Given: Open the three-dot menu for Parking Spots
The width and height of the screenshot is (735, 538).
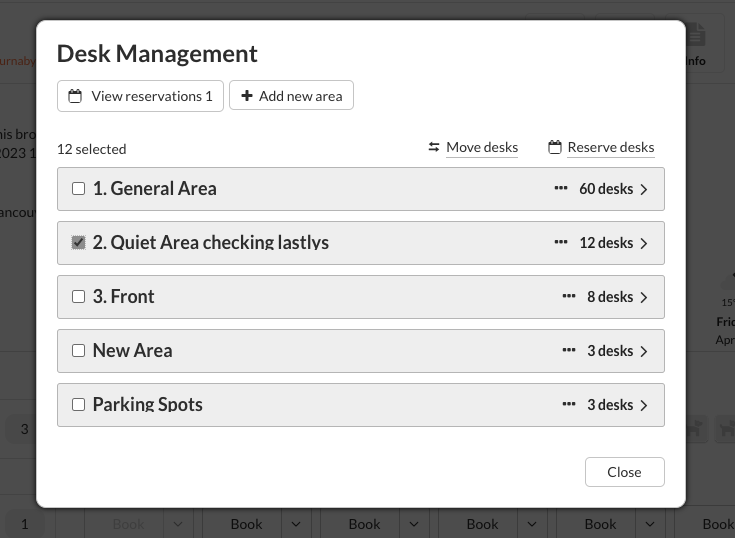Looking at the screenshot, I should pos(569,404).
